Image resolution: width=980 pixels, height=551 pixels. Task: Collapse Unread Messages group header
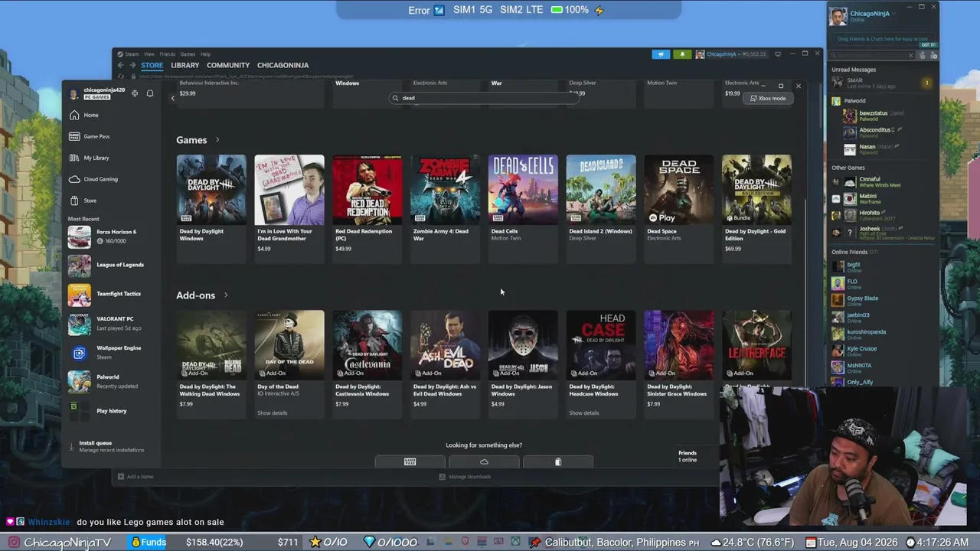point(854,70)
